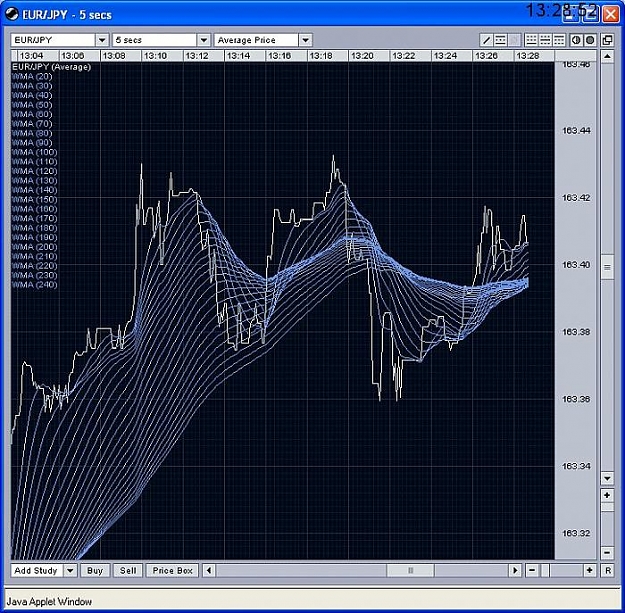Select the WMA (20) legend entry

32,77
